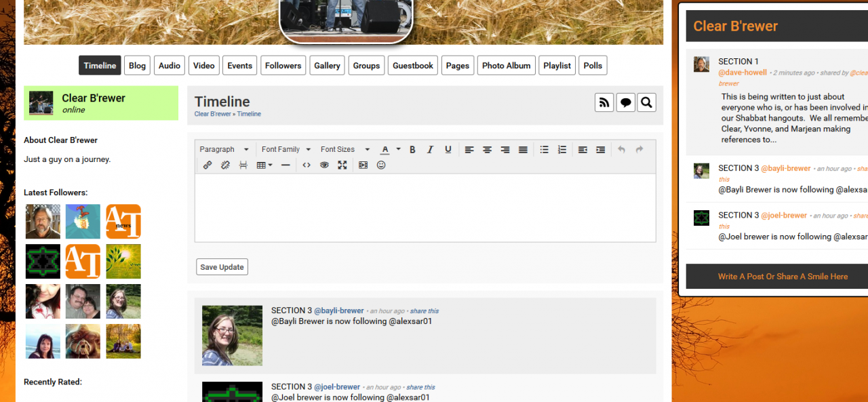Click Write A Post Or Share A Smile Here
Screen dimensions: 868x402
pos(783,276)
